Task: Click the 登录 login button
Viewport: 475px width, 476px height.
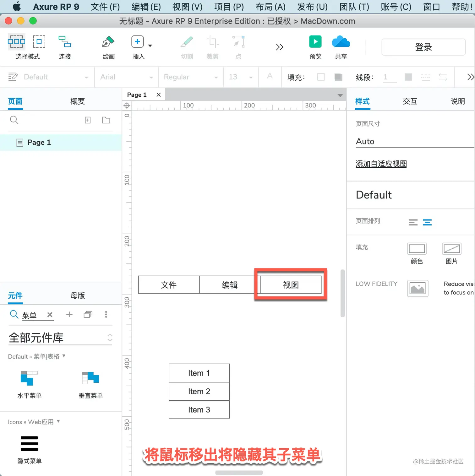Action: (423, 47)
